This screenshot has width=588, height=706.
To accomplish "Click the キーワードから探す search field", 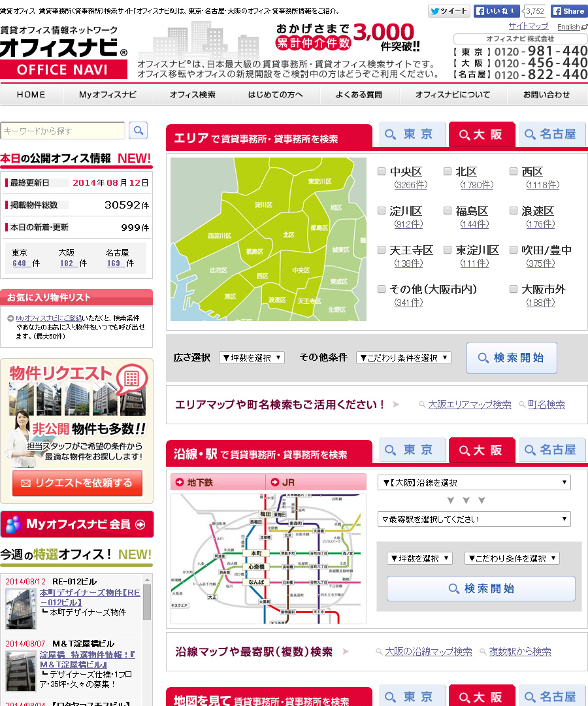I will 63,131.
